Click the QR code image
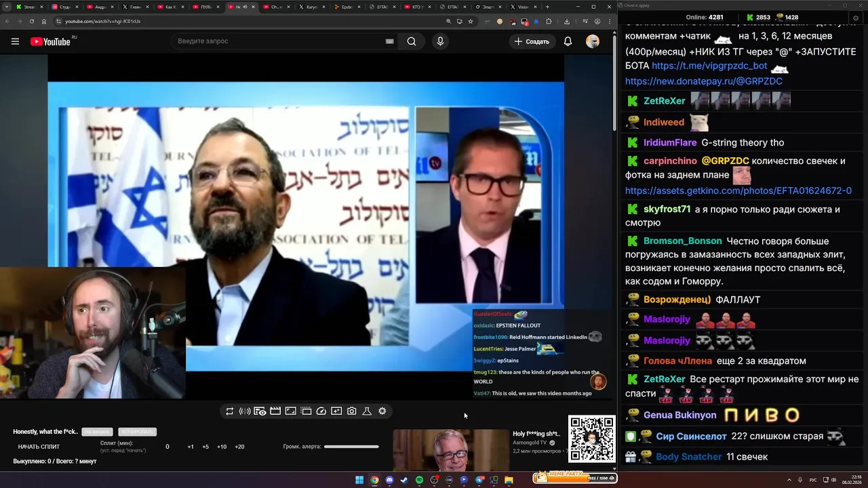Screen dimensions: 868x488 click(x=592, y=439)
